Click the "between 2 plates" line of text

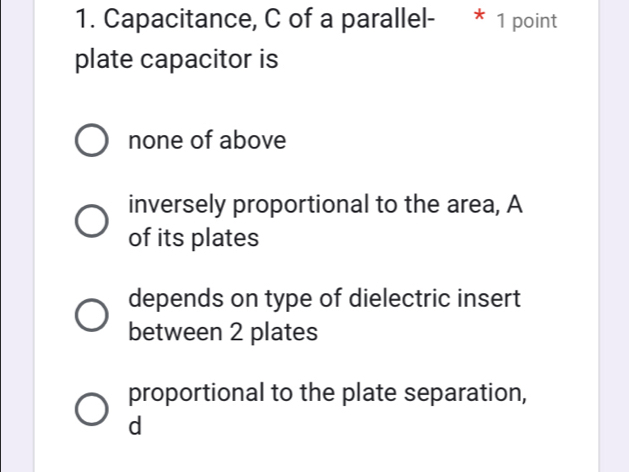pos(223,332)
